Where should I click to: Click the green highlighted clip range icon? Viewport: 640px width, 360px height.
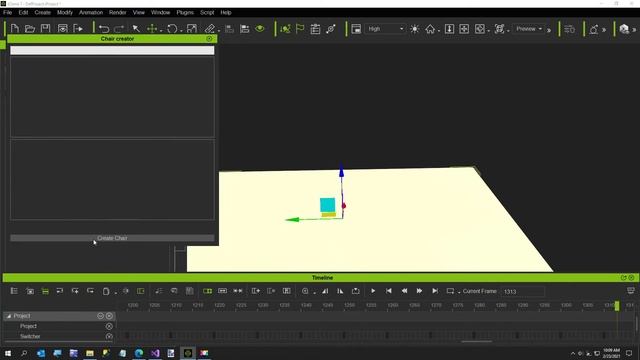click(x=207, y=291)
